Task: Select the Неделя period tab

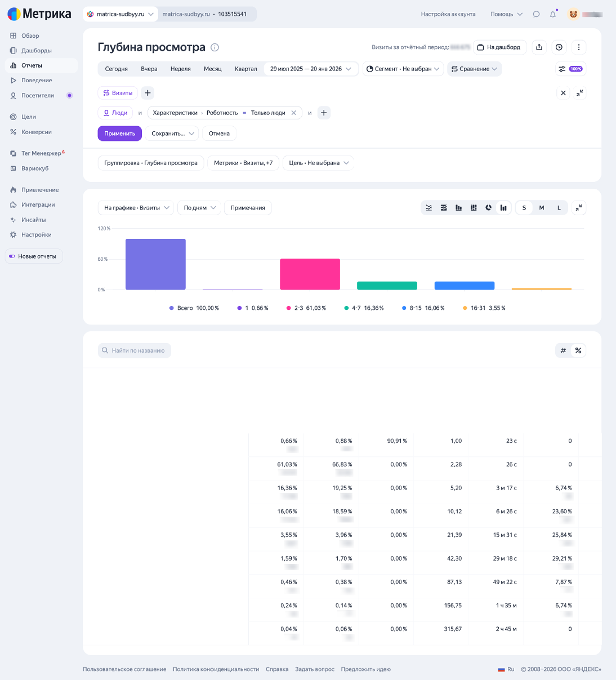Action: (180, 69)
